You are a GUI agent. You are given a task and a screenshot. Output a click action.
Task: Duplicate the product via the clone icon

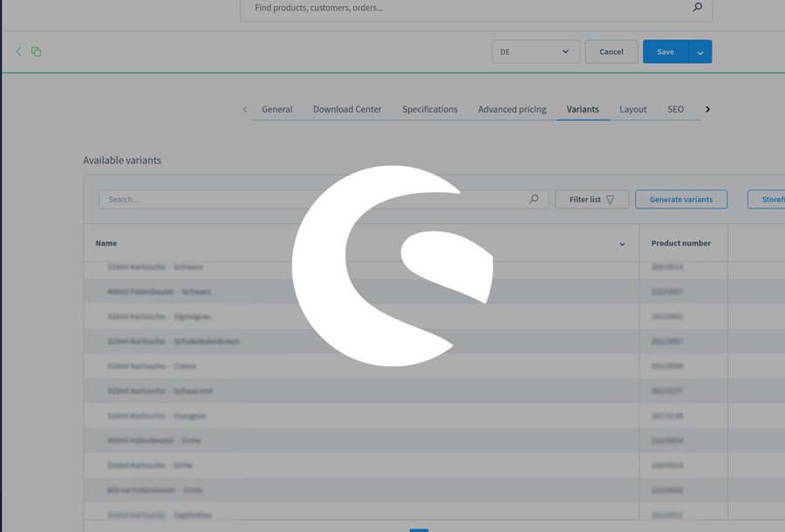[36, 51]
